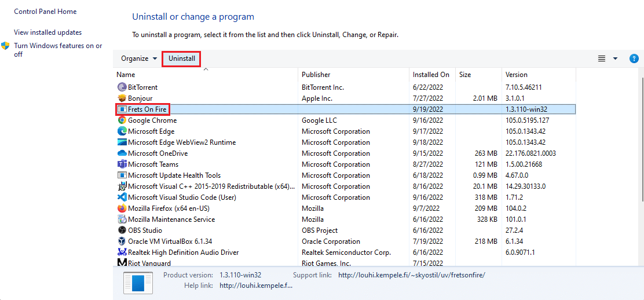The image size is (644, 300).
Task: Click the Visual Studio Code icon
Action: [122, 197]
